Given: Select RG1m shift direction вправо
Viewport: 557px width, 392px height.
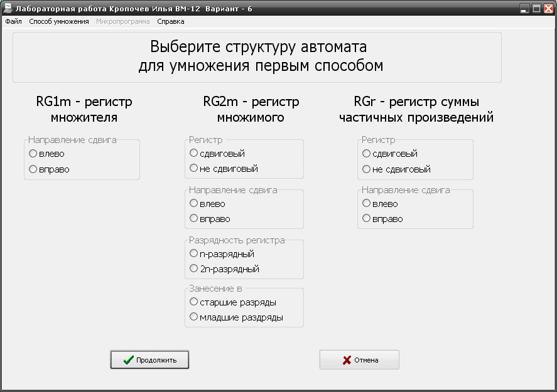Looking at the screenshot, I should pos(49,169).
